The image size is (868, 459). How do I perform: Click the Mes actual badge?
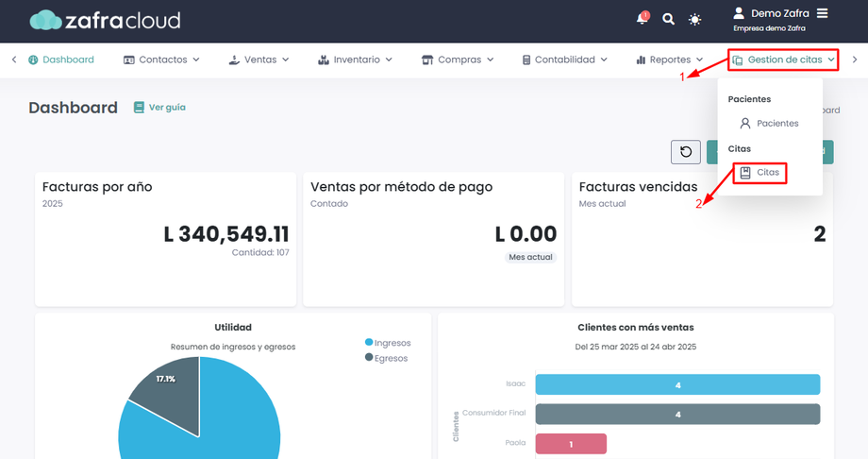coord(530,257)
